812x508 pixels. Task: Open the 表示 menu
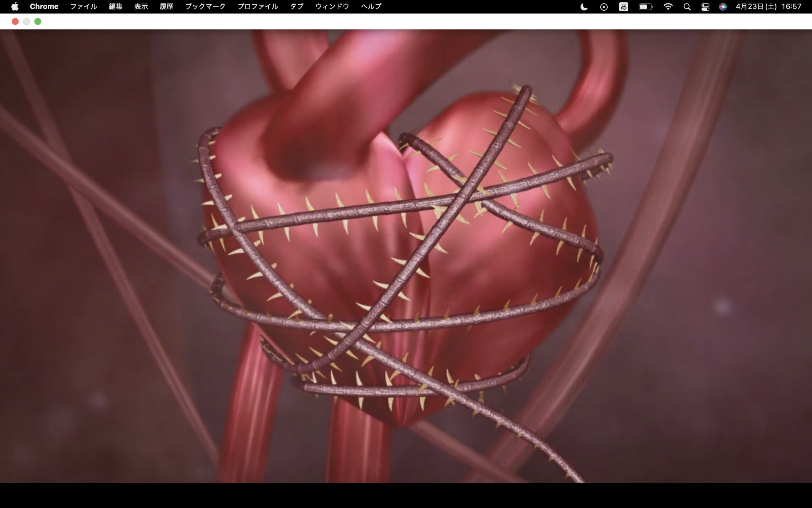[x=141, y=6]
